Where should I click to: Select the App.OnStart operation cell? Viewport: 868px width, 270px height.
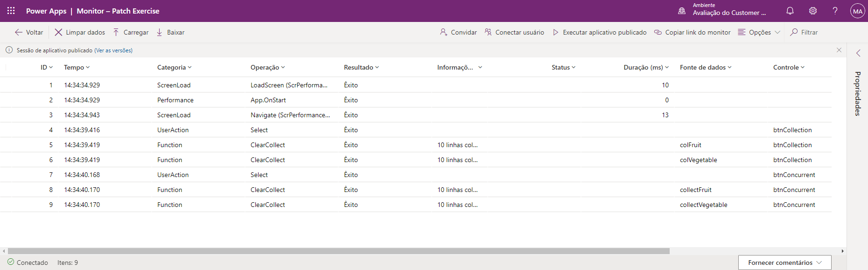point(268,100)
